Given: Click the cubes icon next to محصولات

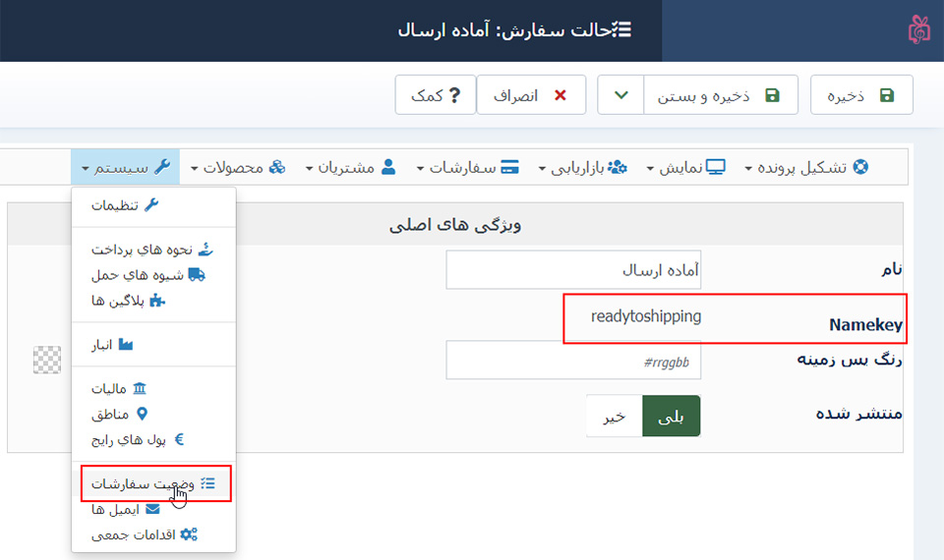Looking at the screenshot, I should click(277, 167).
